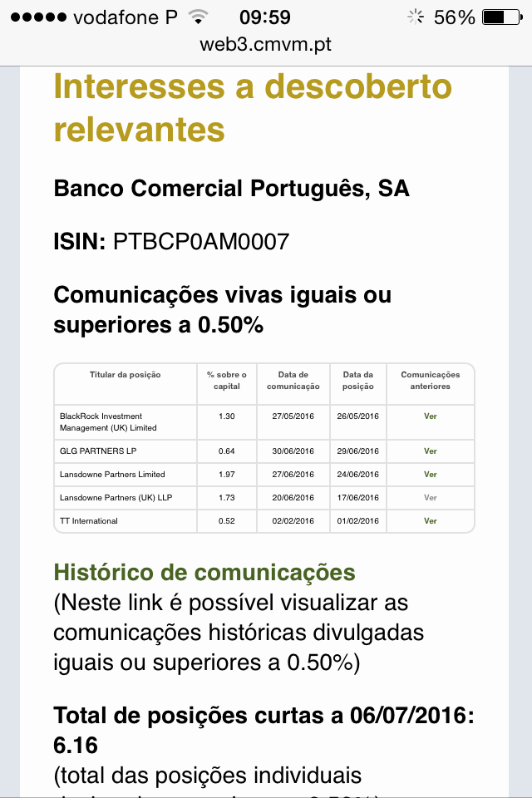This screenshot has height=798, width=532.
Task: Click Ver in Lansdowne Partners (UK) LLP row
Action: 430,498
